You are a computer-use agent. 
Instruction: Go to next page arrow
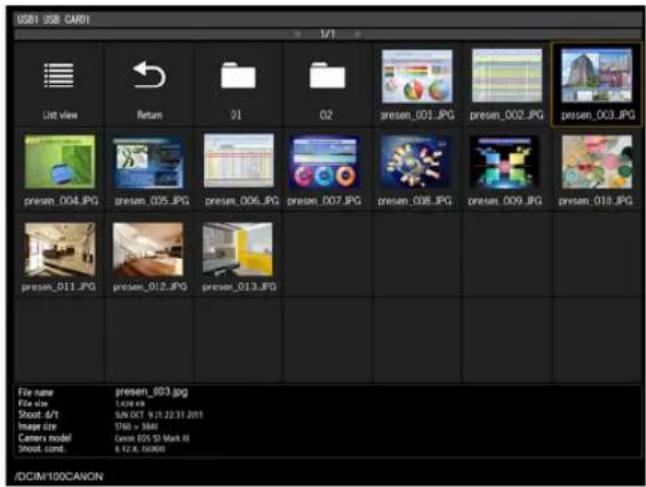(x=358, y=34)
